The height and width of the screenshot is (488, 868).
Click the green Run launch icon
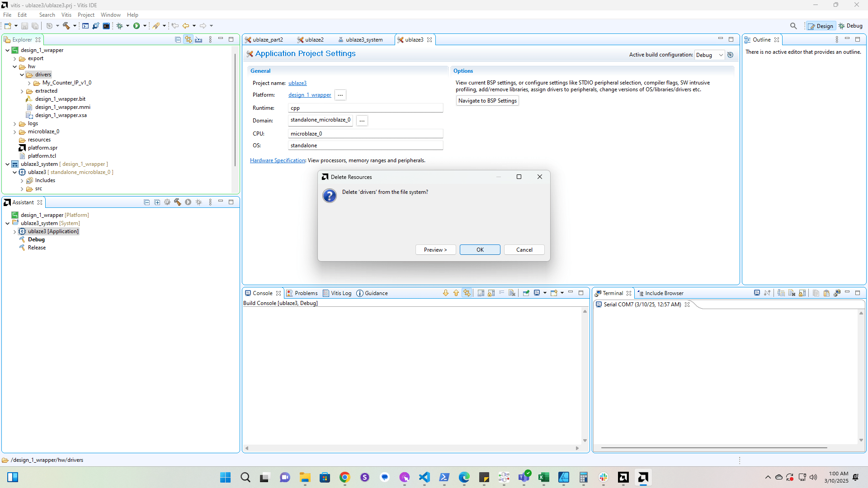(x=137, y=26)
